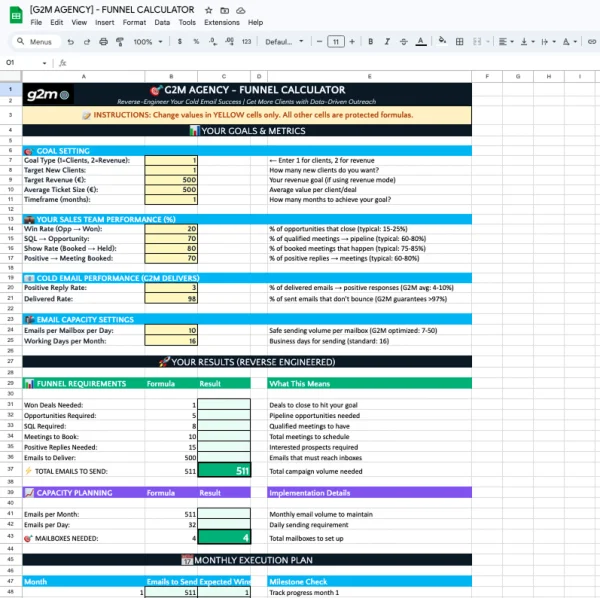Click the Undo icon in the toolbar
The height and width of the screenshot is (598, 600).
click(70, 42)
